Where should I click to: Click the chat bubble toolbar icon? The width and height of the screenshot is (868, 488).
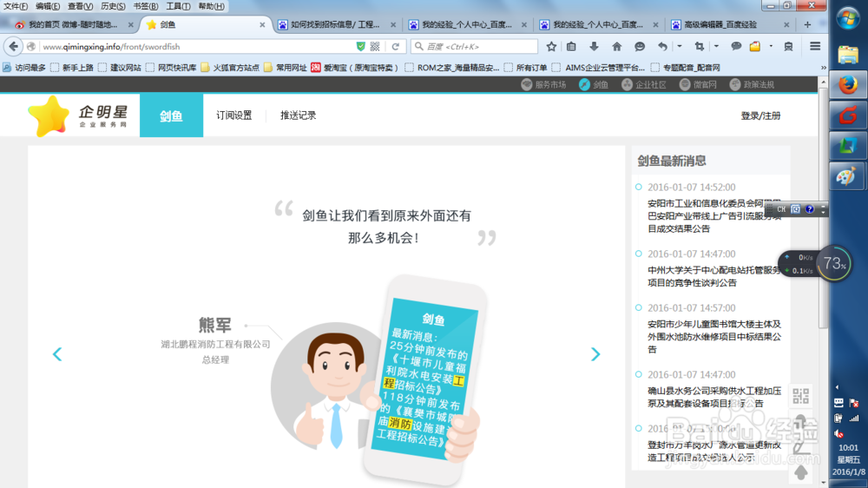(x=640, y=47)
